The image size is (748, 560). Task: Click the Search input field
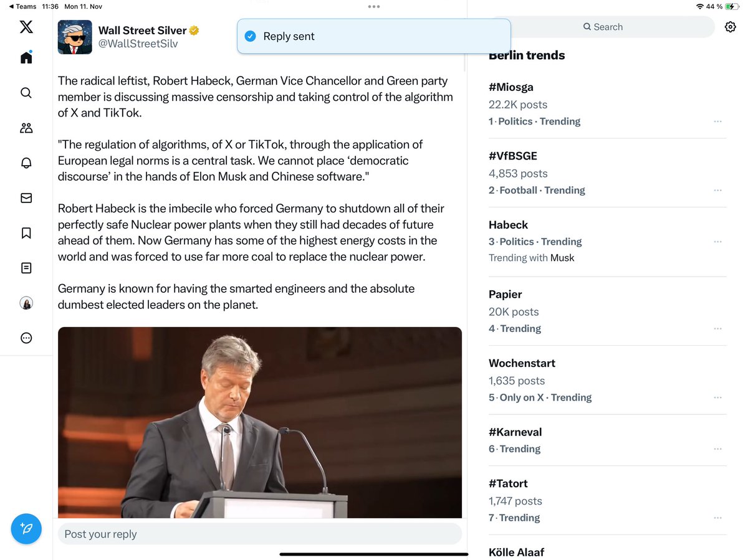(603, 27)
